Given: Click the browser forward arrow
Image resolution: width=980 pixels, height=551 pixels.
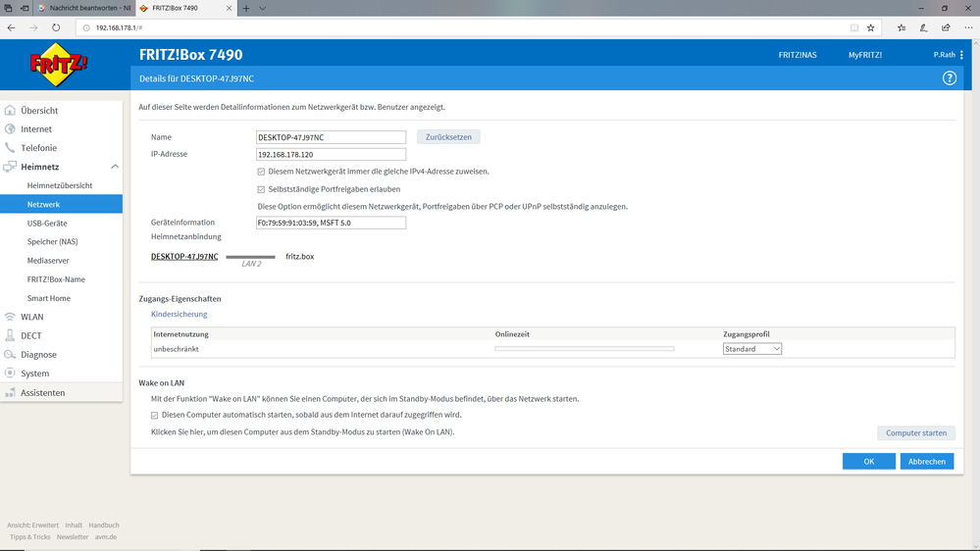Looking at the screenshot, I should (33, 27).
